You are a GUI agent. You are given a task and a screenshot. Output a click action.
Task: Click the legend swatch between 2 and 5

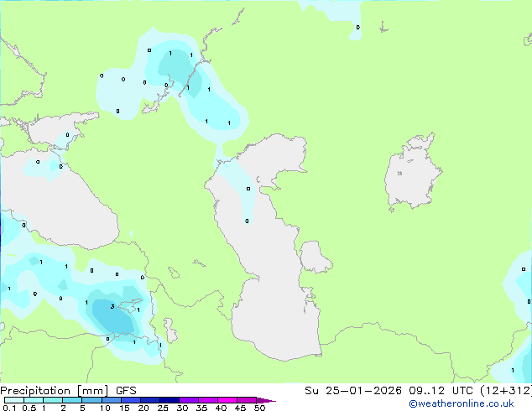[x=72, y=400]
